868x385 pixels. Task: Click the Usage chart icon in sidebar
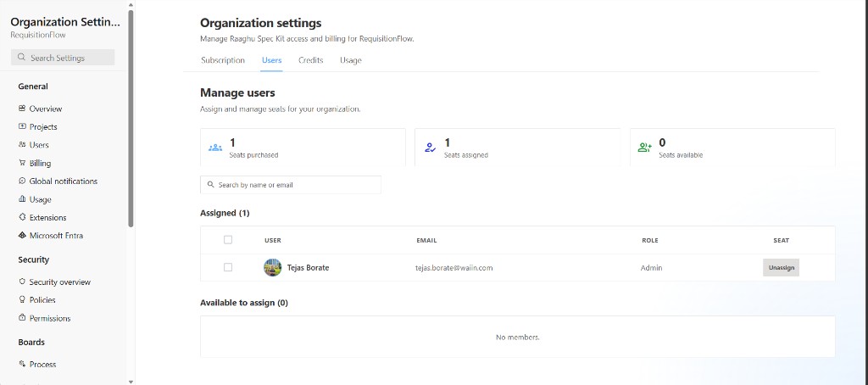(22, 199)
